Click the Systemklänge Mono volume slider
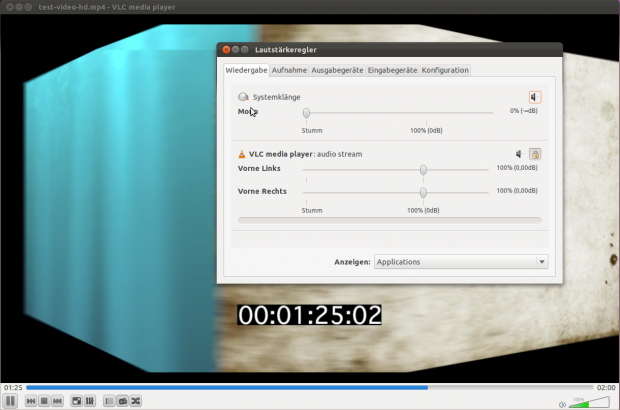 coord(398,113)
